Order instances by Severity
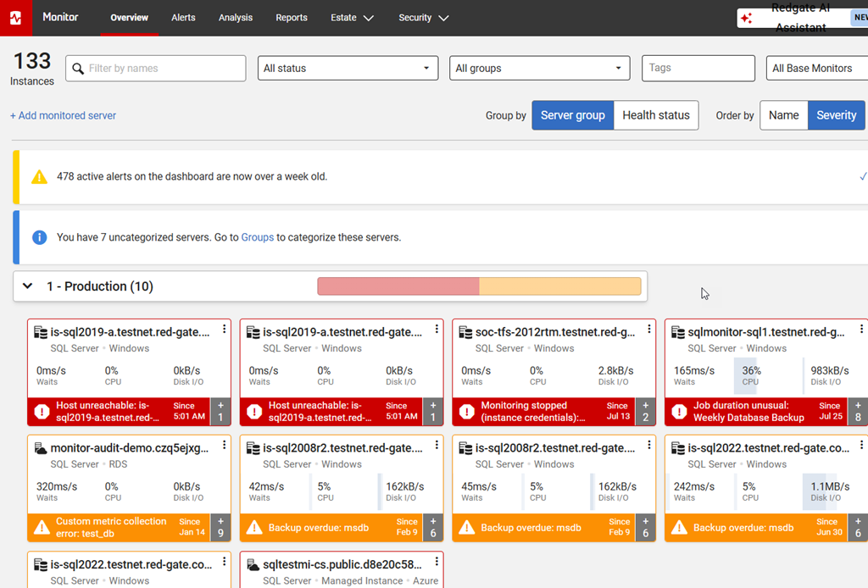The width and height of the screenshot is (868, 588). [836, 115]
